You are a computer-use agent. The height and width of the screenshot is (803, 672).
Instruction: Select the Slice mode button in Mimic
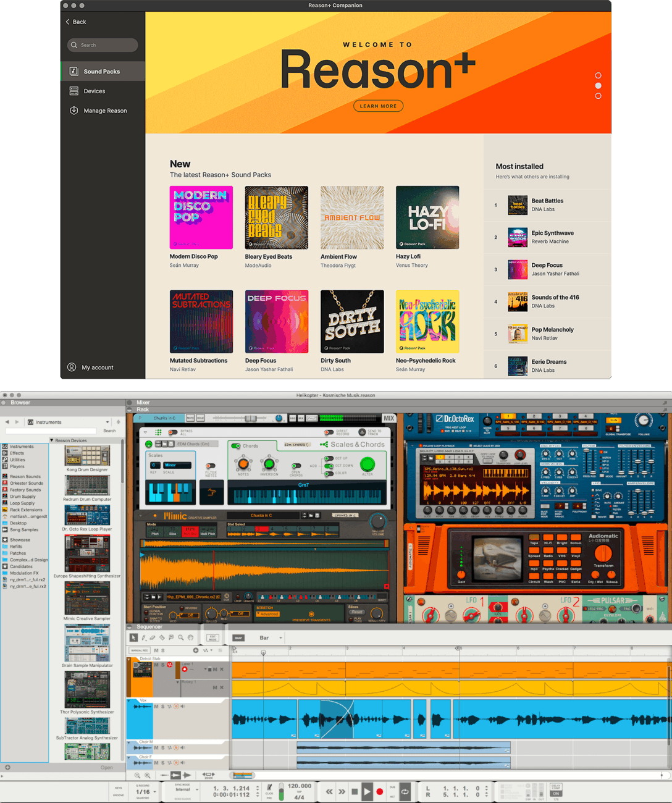pos(172,532)
